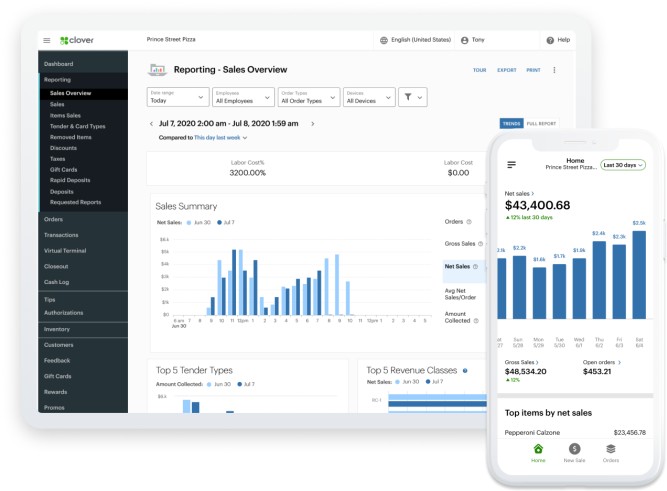This screenshot has width=667, height=491.
Task: Open the Last 30 days selector on phone
Action: [623, 165]
